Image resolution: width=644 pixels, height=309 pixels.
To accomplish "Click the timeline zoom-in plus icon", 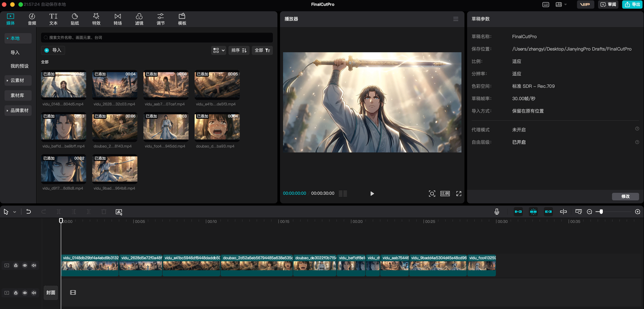I will pos(637,212).
